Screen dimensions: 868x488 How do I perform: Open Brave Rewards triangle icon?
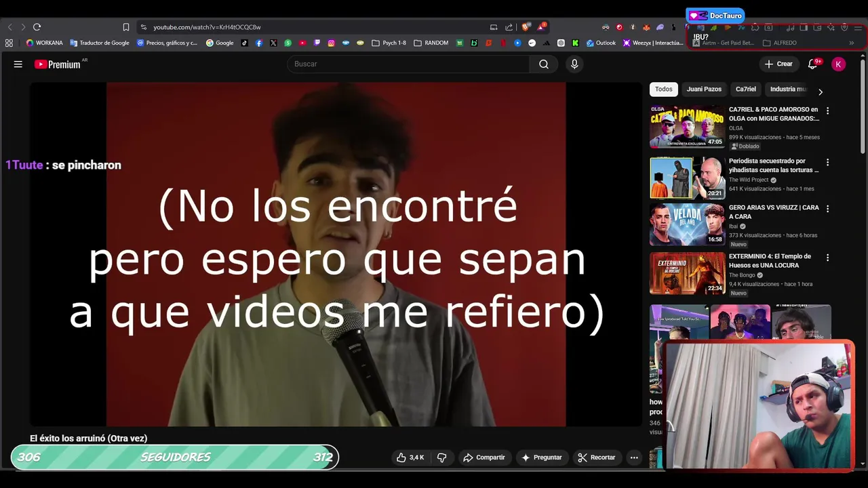[x=541, y=27]
